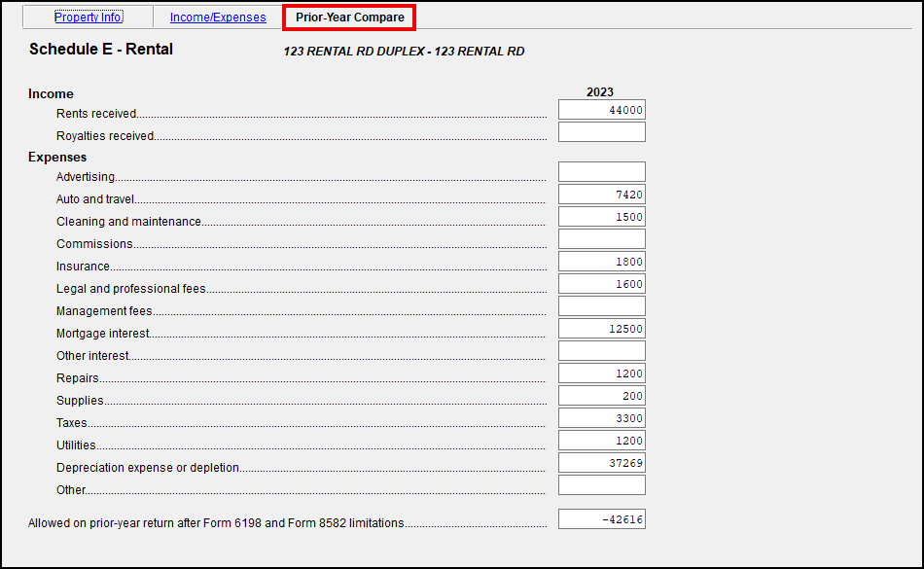
Task: Edit the Rents received 2023 field
Action: 602,110
